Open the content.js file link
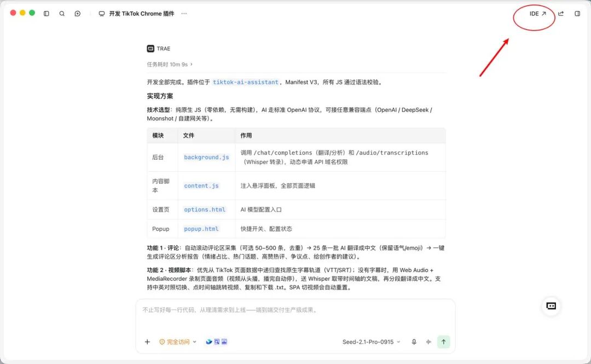This screenshot has width=591, height=364. tap(201, 186)
